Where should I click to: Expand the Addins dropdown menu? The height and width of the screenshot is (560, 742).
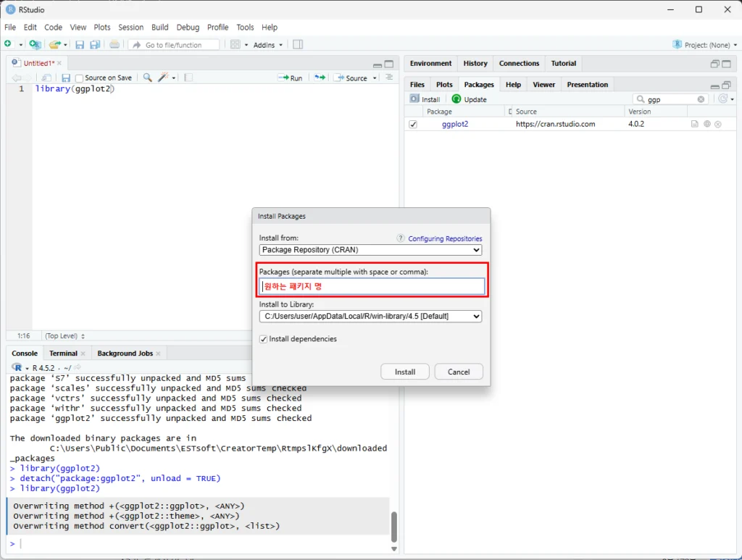pyautogui.click(x=268, y=45)
